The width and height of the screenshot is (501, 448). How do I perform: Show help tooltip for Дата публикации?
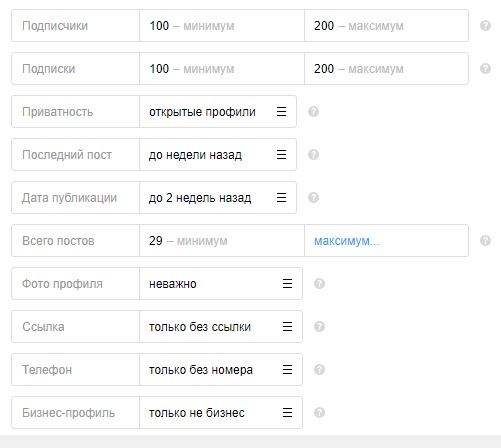pos(313,198)
